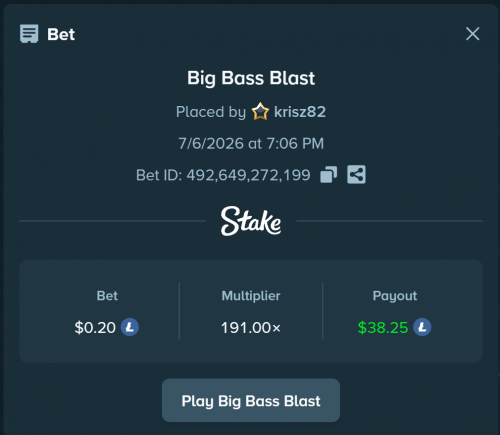Click the Stake logo in the divider
Image resolution: width=500 pixels, height=435 pixels.
[x=251, y=221]
